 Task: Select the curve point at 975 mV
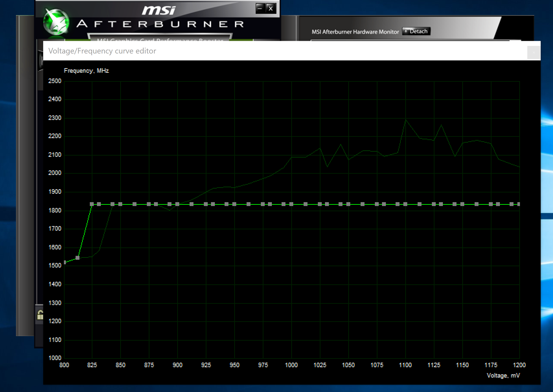(x=263, y=204)
